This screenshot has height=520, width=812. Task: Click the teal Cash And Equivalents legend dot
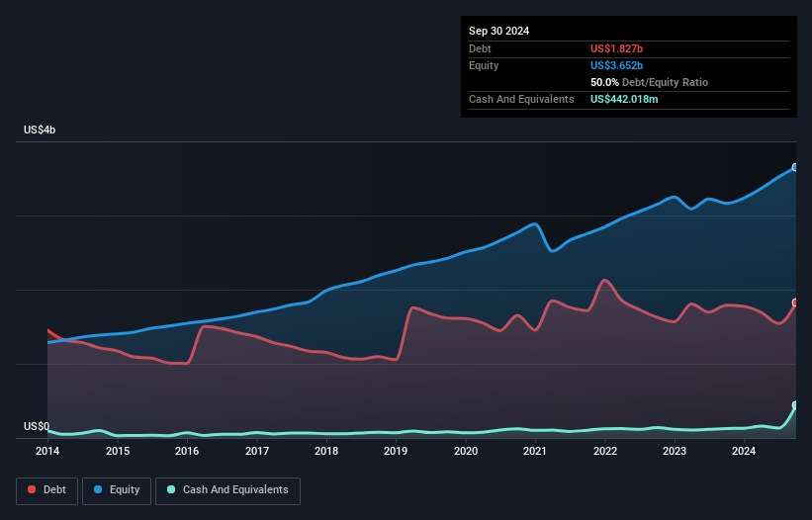pos(171,489)
